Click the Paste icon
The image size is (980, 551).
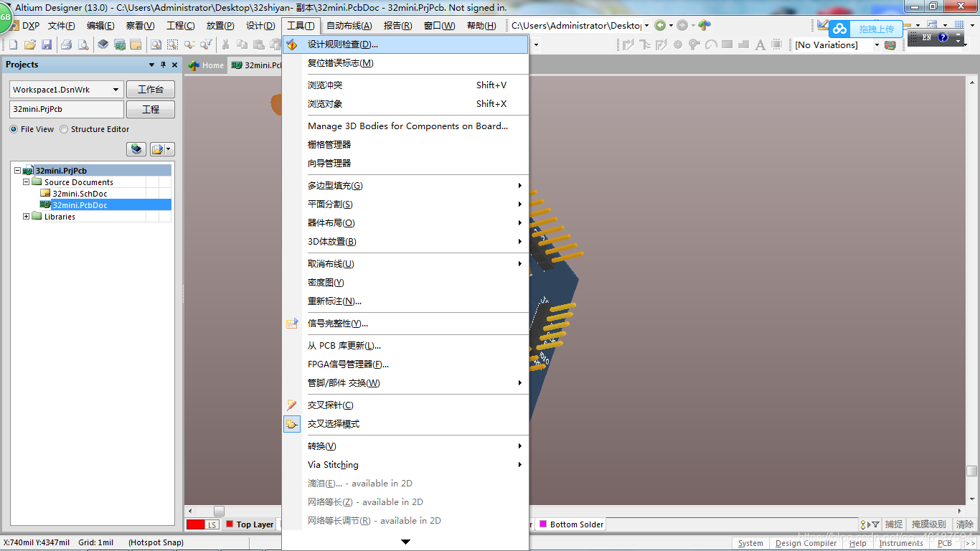tap(258, 44)
